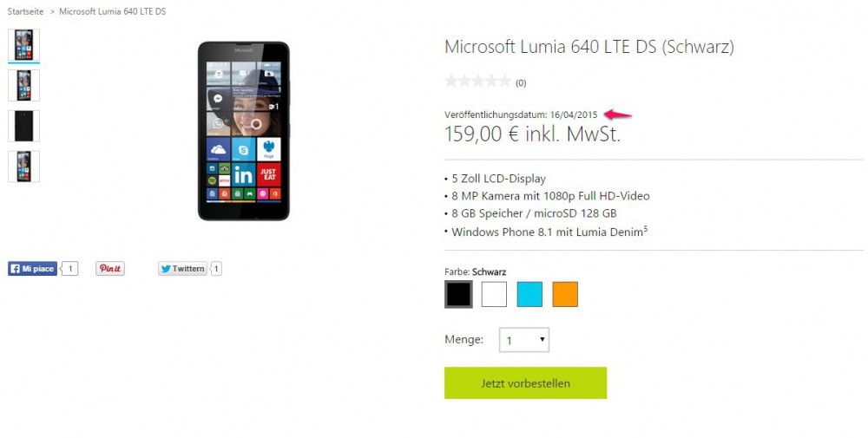Choose the orange color swatch

[x=565, y=294]
